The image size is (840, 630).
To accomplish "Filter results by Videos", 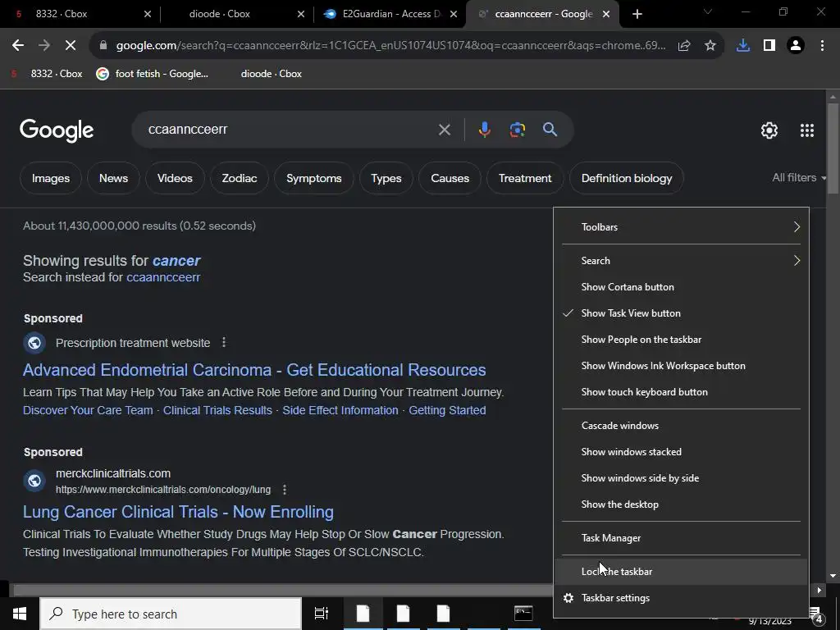I will [176, 178].
